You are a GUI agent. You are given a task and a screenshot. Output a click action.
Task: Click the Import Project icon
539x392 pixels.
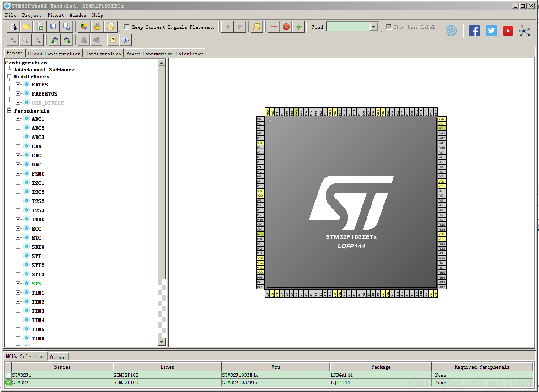40,27
